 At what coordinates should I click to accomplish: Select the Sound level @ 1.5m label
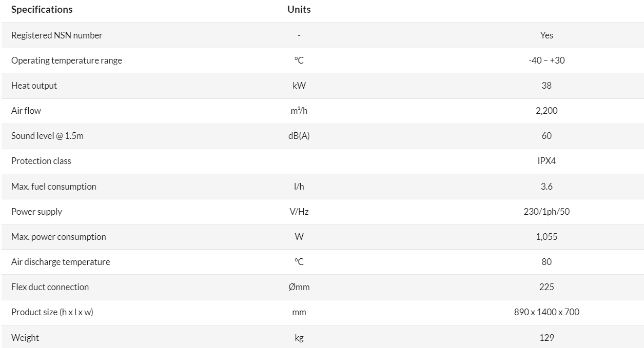click(x=47, y=136)
